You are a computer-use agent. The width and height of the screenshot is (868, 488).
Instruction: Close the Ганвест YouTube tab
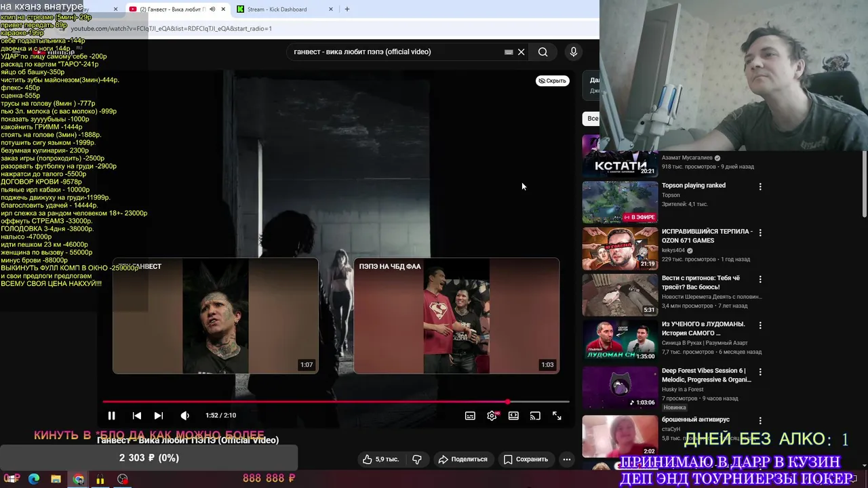click(x=224, y=9)
